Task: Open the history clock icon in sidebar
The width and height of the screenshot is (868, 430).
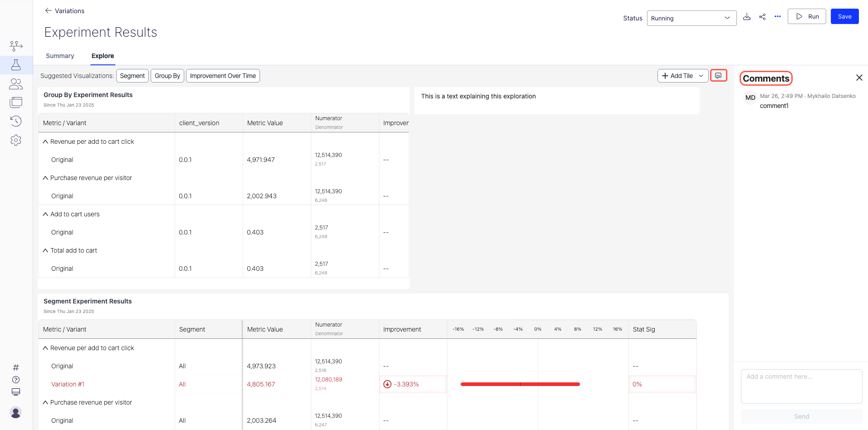Action: (x=16, y=121)
